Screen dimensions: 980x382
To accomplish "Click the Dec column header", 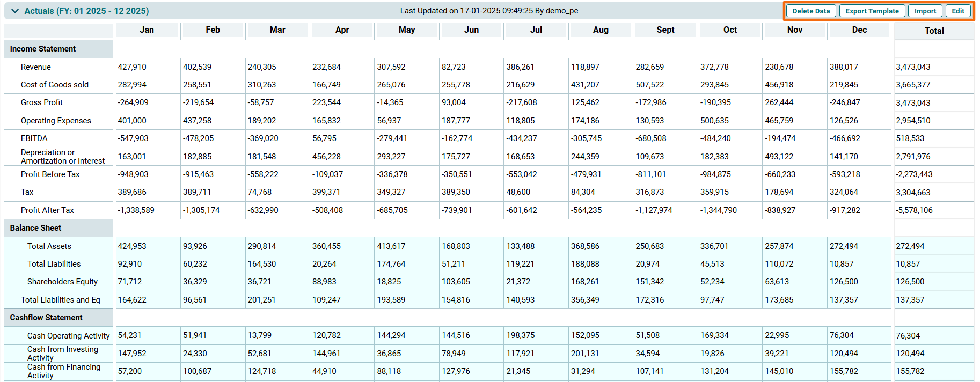I will click(859, 30).
